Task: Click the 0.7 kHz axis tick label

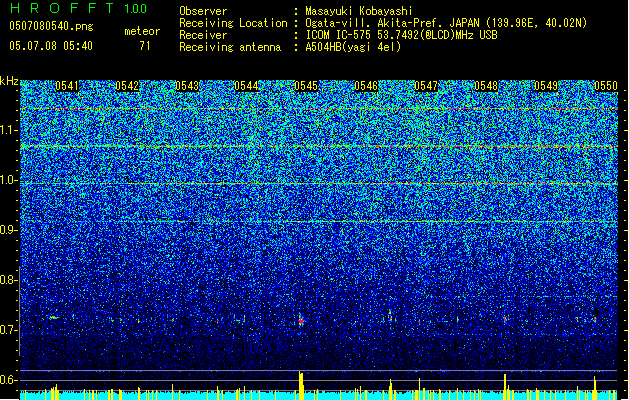Action: coord(8,330)
